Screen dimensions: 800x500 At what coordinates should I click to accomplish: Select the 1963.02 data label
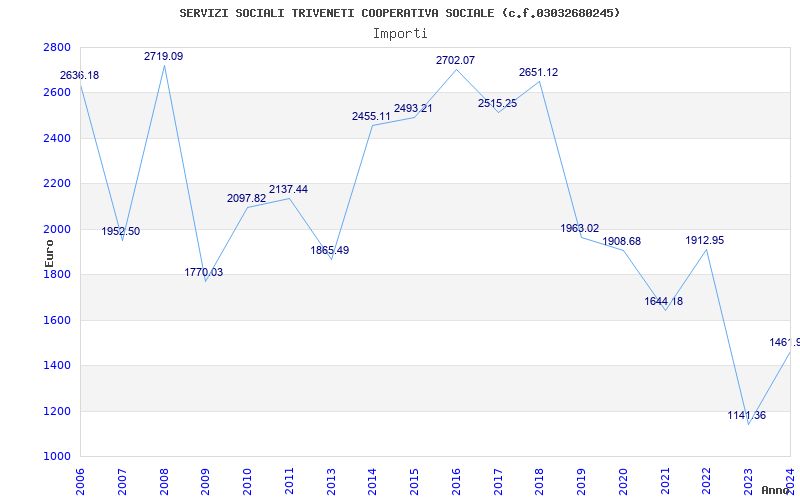pyautogui.click(x=580, y=229)
